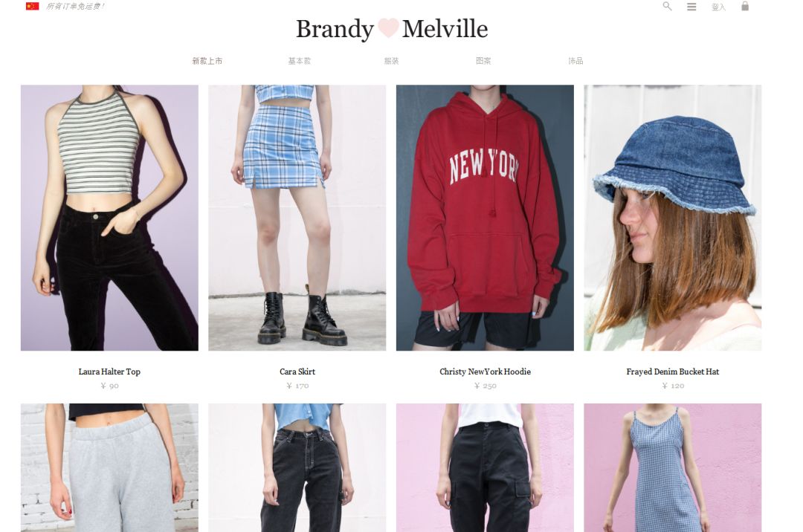Open the 基本款 menu
This screenshot has height=532, width=803.
click(300, 61)
